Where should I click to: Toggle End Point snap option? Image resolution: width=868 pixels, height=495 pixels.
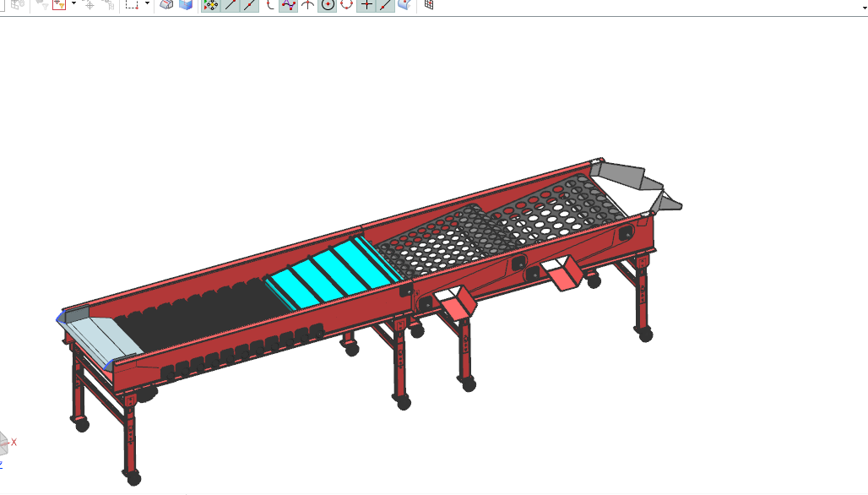231,5
